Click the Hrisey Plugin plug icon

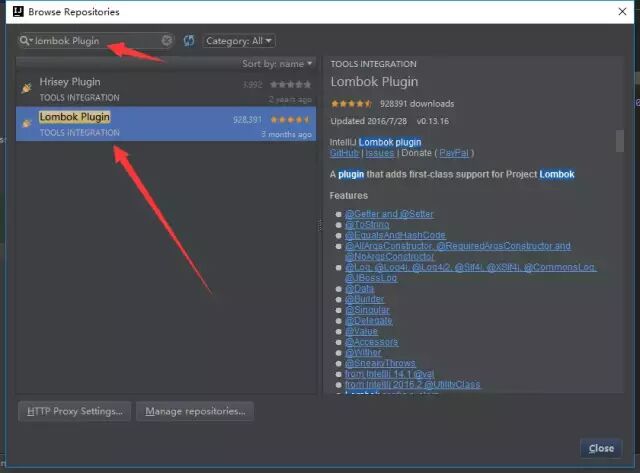click(x=27, y=88)
